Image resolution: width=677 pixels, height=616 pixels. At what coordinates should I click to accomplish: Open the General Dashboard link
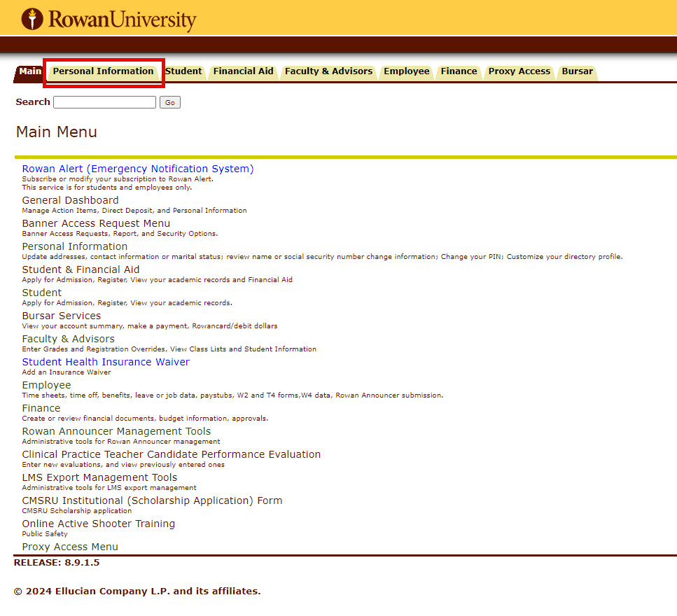coord(70,200)
